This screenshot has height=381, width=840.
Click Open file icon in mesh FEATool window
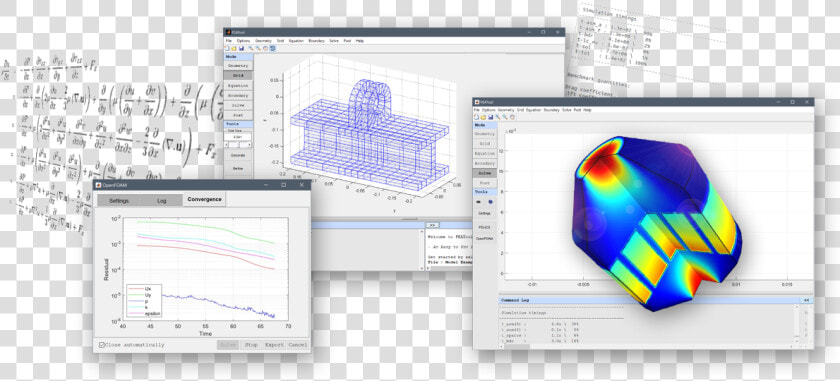(234, 48)
